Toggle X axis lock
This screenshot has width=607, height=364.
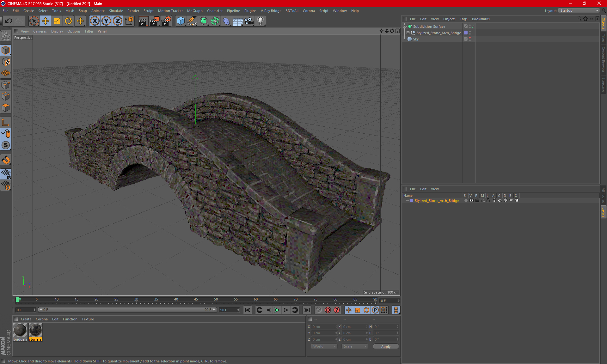[x=95, y=21]
